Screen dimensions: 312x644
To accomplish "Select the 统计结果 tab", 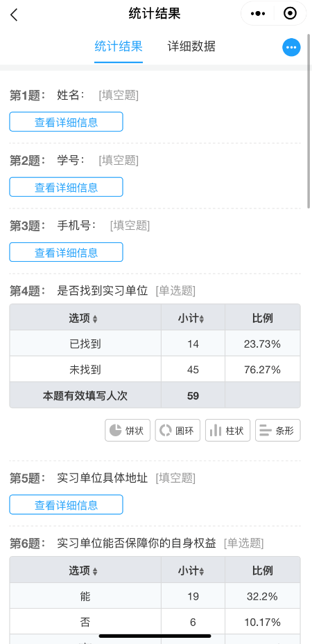I will click(x=119, y=46).
